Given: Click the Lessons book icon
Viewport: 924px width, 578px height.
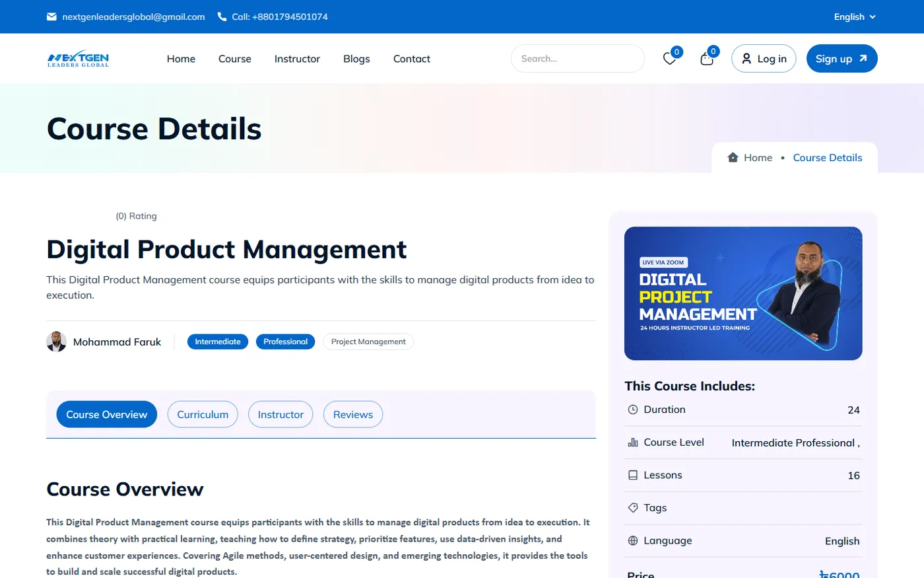Looking at the screenshot, I should click(633, 475).
